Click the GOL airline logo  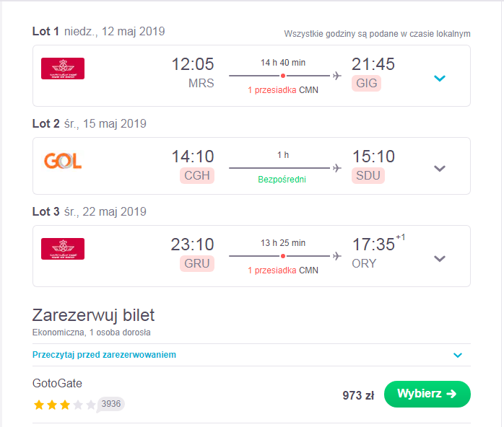tap(63, 161)
